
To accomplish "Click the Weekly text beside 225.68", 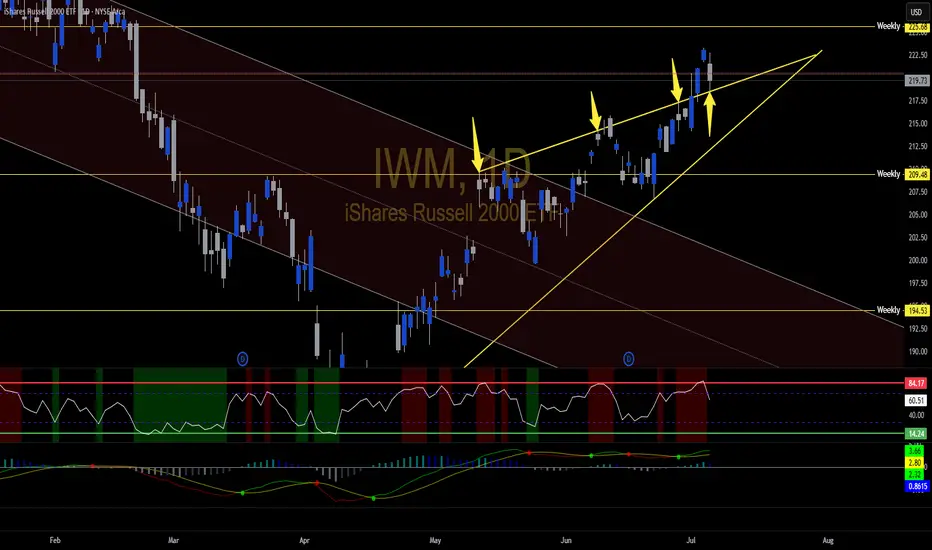I will click(x=889, y=26).
